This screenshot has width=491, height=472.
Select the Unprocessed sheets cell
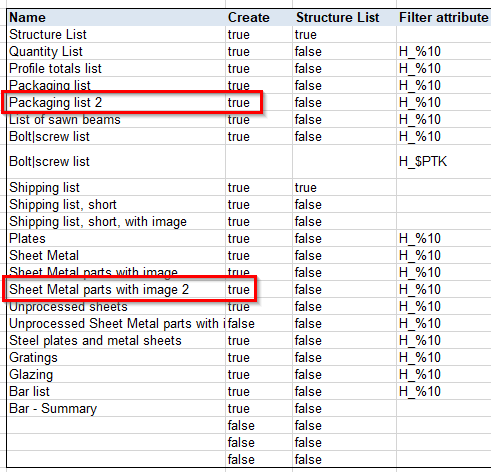pos(116,306)
